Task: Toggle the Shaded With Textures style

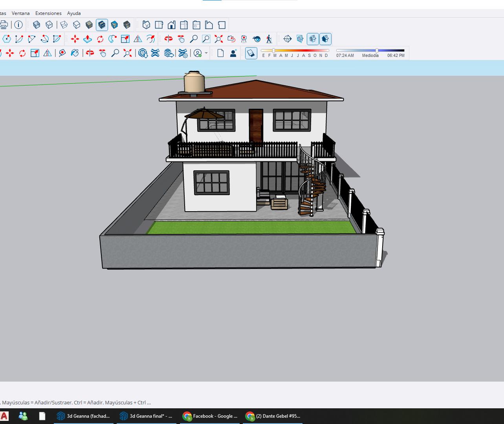Action: coord(102,25)
